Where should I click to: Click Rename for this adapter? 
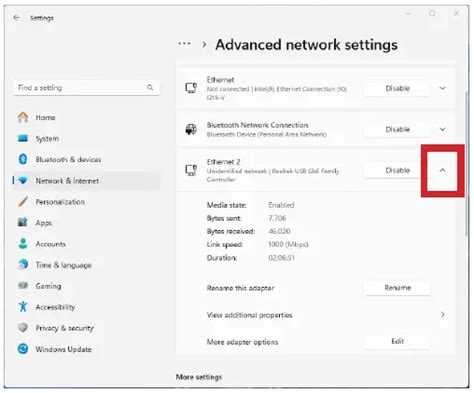[397, 288]
